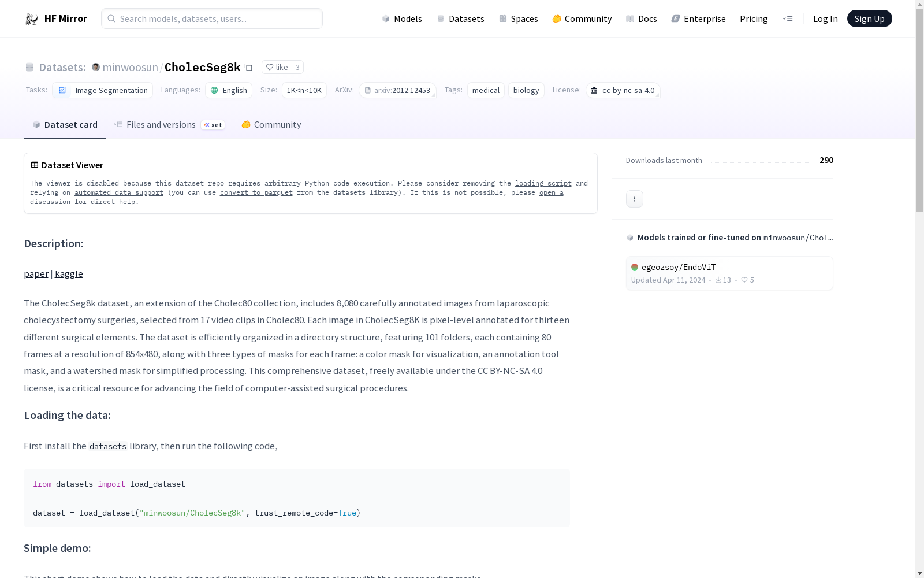Click the load_dataset code line

(197, 513)
